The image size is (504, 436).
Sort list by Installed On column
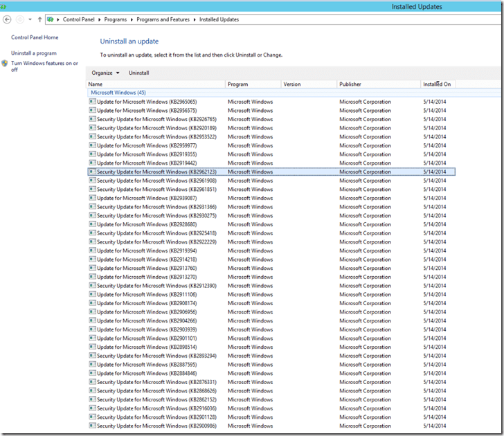click(437, 84)
